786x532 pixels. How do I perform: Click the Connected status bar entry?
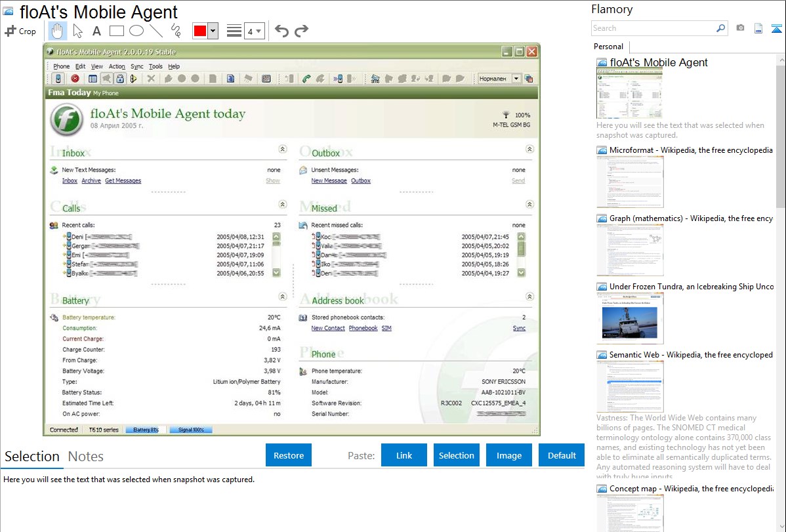pos(64,430)
